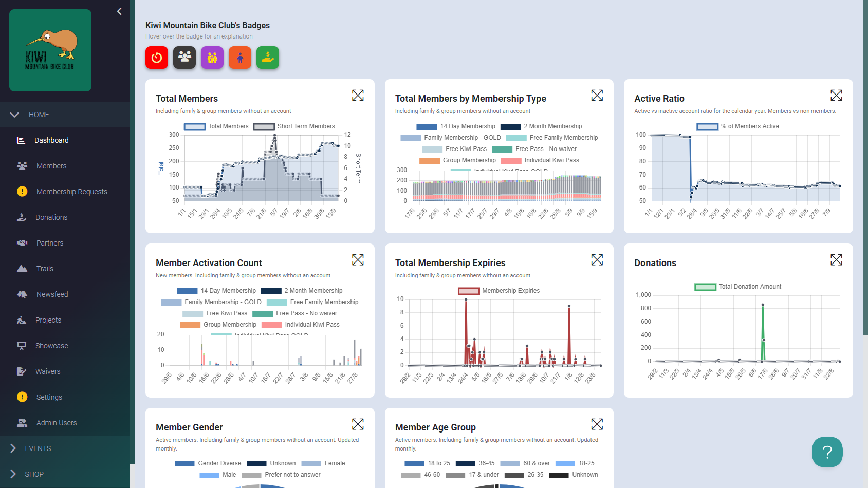Click the Trails mountain icon
868x488 pixels.
pyautogui.click(x=22, y=269)
